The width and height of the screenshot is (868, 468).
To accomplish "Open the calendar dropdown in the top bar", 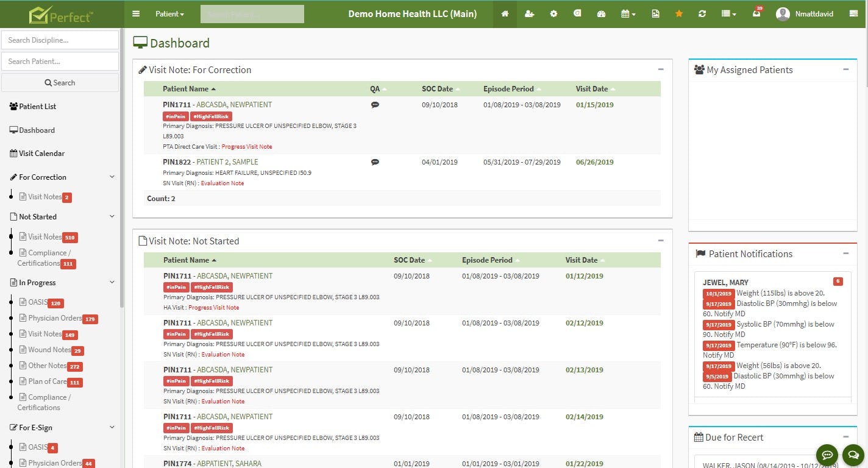I will tap(628, 13).
